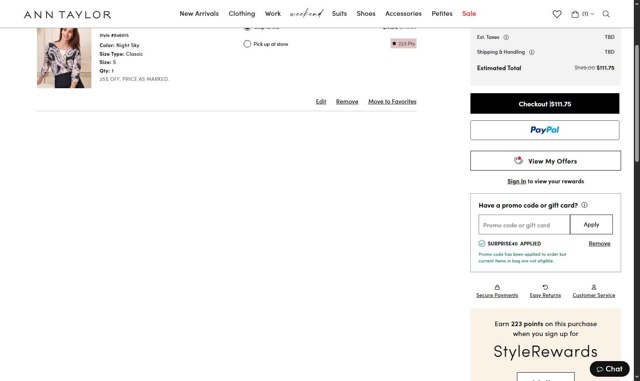Open the Shoes menu
This screenshot has width=640, height=381.
[366, 13]
